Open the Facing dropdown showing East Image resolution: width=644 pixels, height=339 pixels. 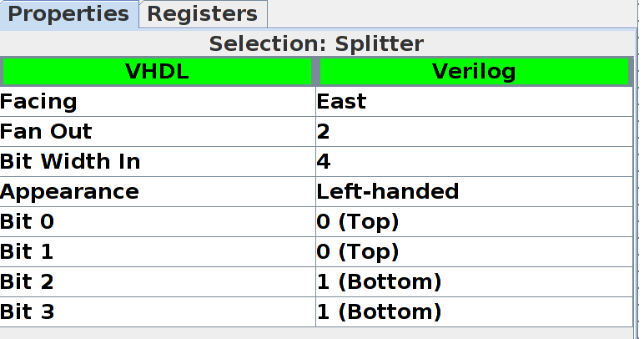[x=473, y=102]
